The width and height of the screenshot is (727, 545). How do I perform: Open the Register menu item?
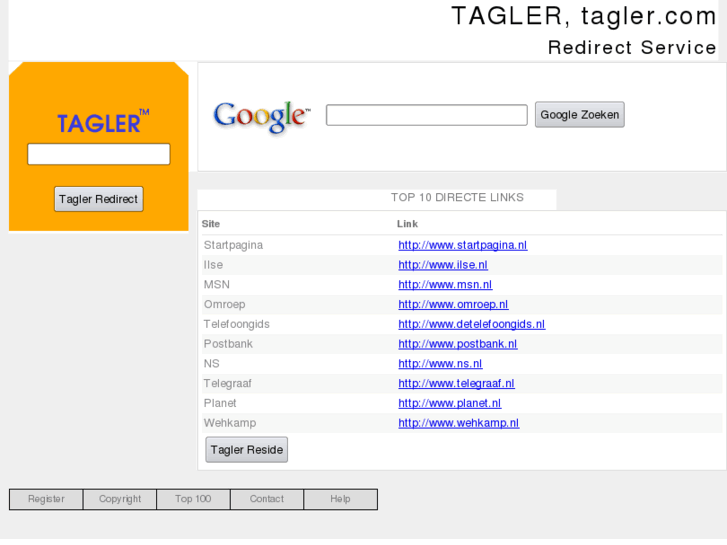[46, 499]
